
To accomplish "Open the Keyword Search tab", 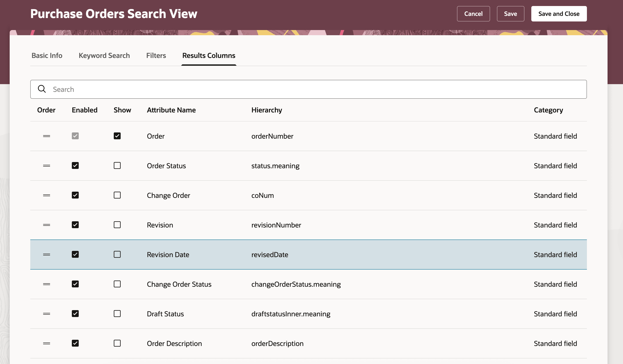I will pyautogui.click(x=104, y=55).
